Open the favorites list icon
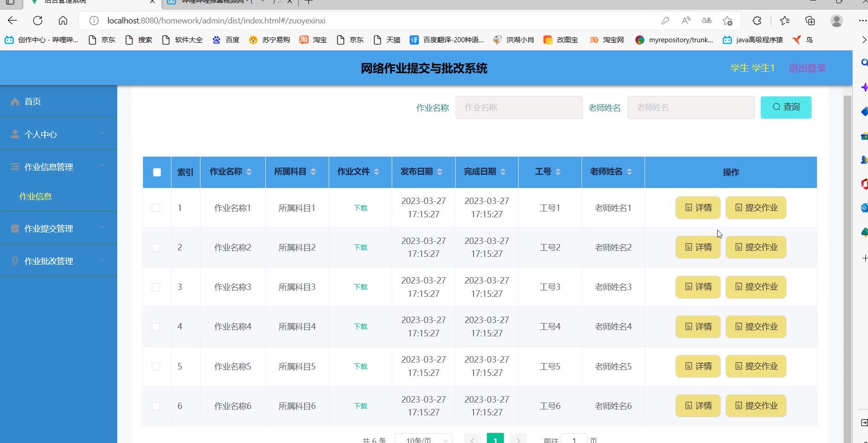Screen dimensions: 868x443 point(785,21)
